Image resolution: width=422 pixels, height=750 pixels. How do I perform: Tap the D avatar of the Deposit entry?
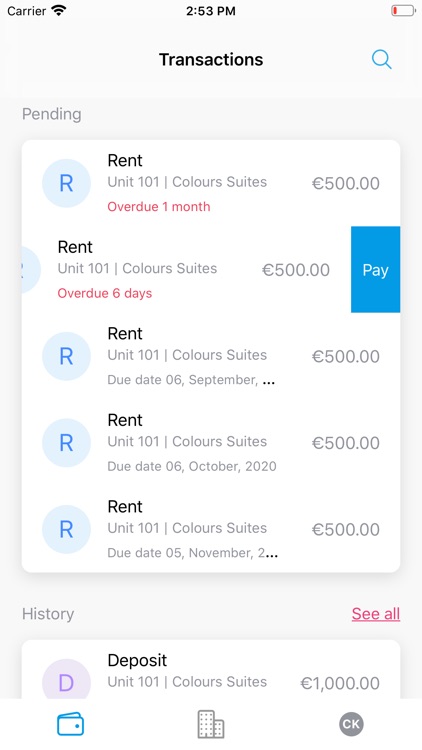coord(67,679)
